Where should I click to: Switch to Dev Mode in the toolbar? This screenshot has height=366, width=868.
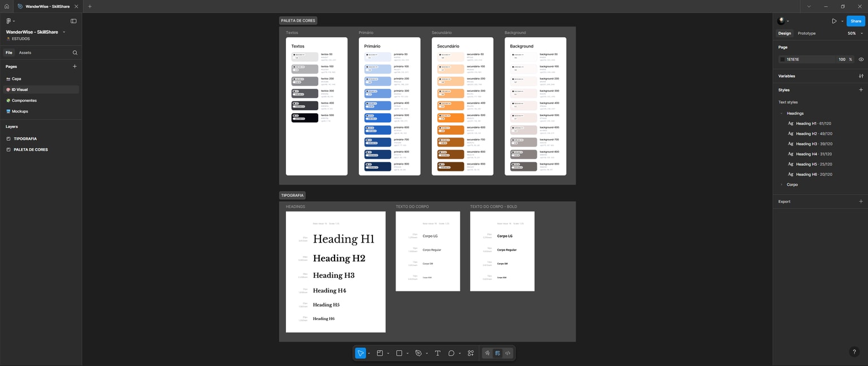[507, 353]
